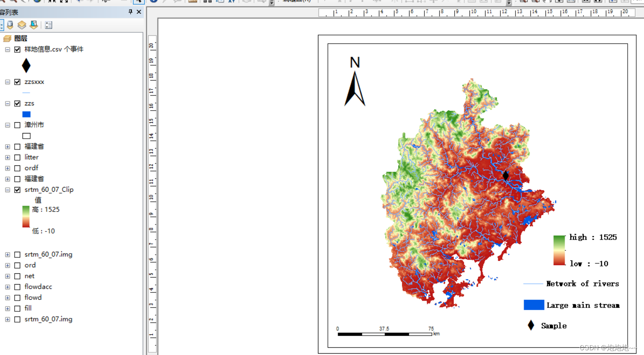Click the elevation color ramp in map legend
This screenshot has width=644, height=355.
coord(559,250)
